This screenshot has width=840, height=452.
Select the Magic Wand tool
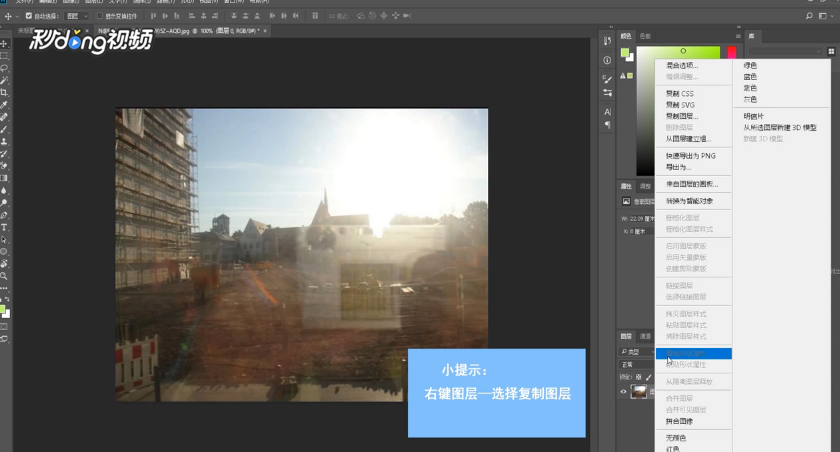point(4,80)
